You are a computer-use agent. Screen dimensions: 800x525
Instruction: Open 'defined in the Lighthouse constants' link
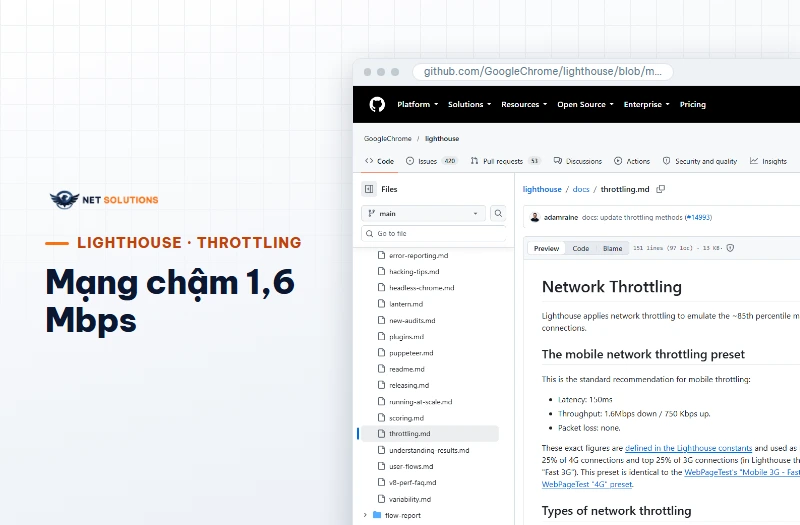point(688,448)
